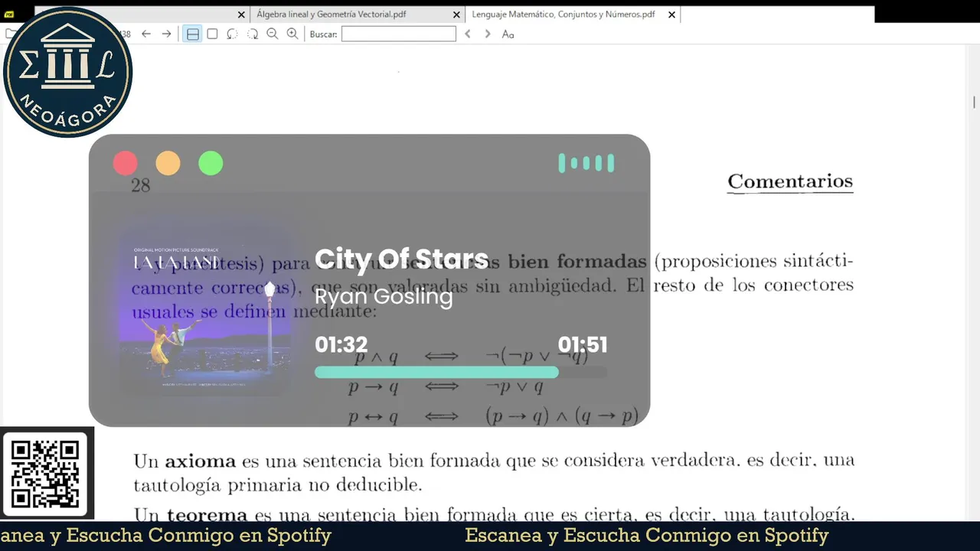Rotate page counterclockwise
Screen dimensions: 980x551
(232, 34)
